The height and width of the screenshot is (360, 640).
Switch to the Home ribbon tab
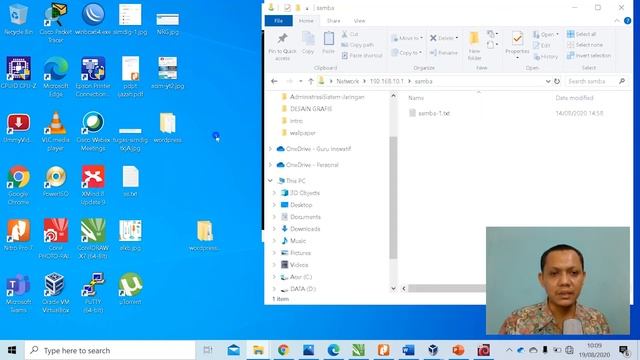(x=306, y=21)
